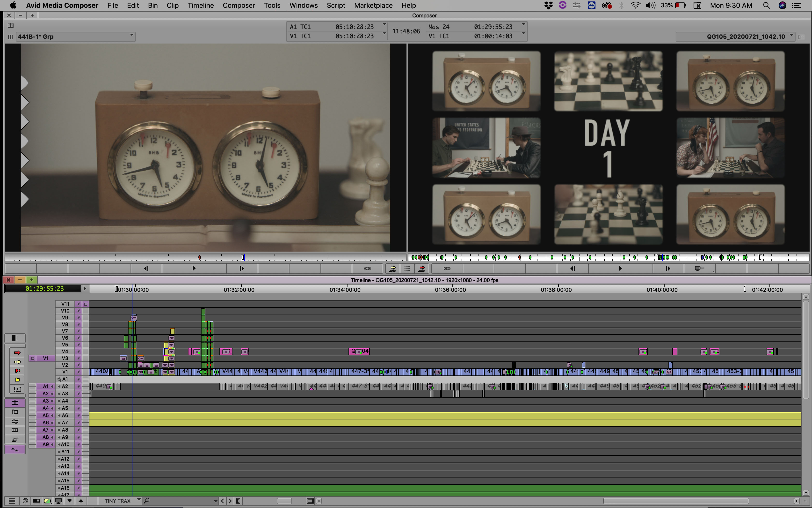Viewport: 812px width, 508px height.
Task: Play the source monitor clip
Action: [x=194, y=269]
